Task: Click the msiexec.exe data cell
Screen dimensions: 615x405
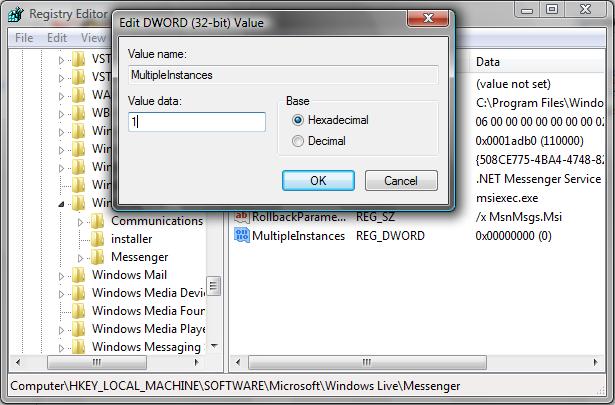Action: tap(507, 198)
